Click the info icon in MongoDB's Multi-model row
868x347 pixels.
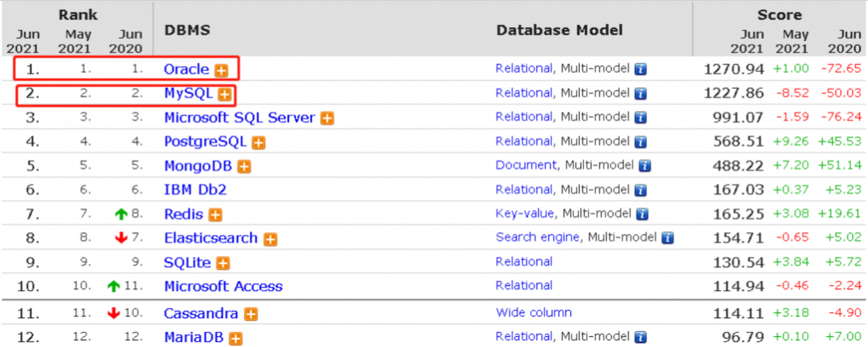[x=644, y=166]
